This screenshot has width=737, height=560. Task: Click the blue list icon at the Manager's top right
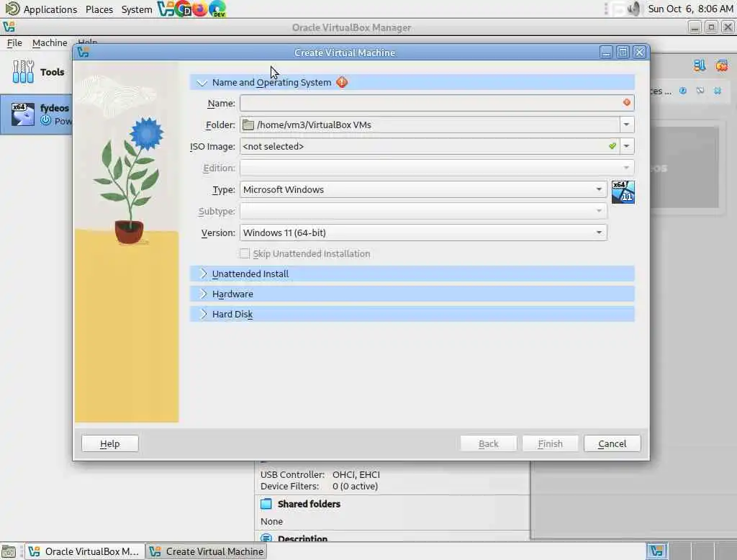click(x=700, y=66)
